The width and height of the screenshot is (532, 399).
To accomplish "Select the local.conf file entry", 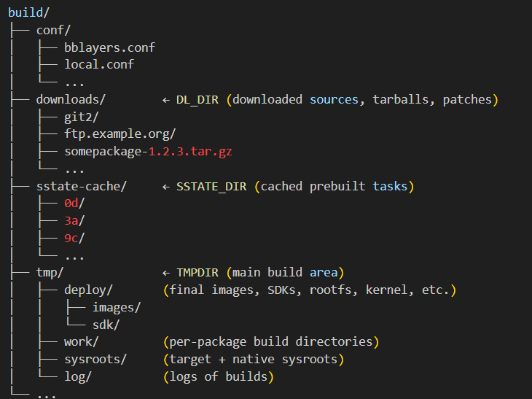I will [99, 64].
